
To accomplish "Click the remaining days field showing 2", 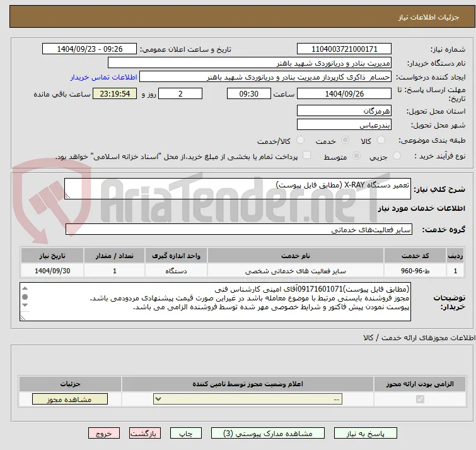I will pos(180,93).
